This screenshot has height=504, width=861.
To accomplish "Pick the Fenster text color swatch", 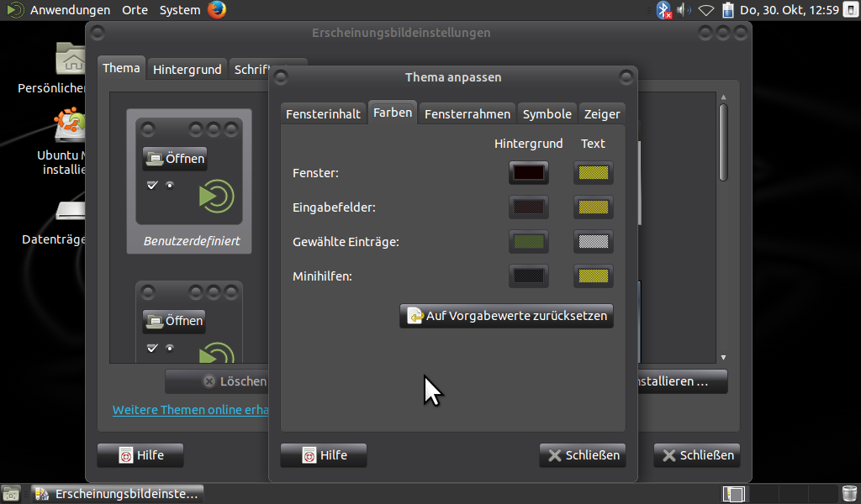I will click(594, 173).
